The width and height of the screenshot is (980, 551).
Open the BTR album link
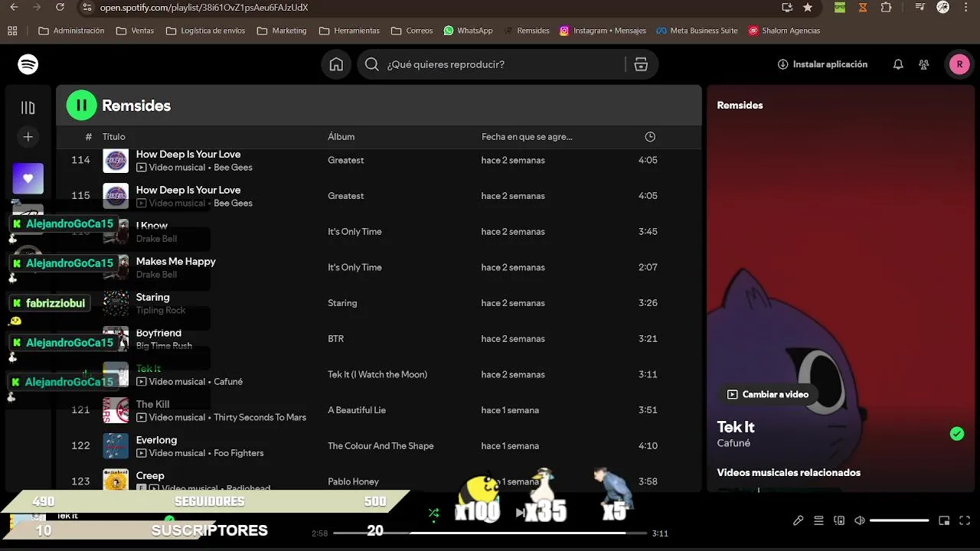[336, 339]
